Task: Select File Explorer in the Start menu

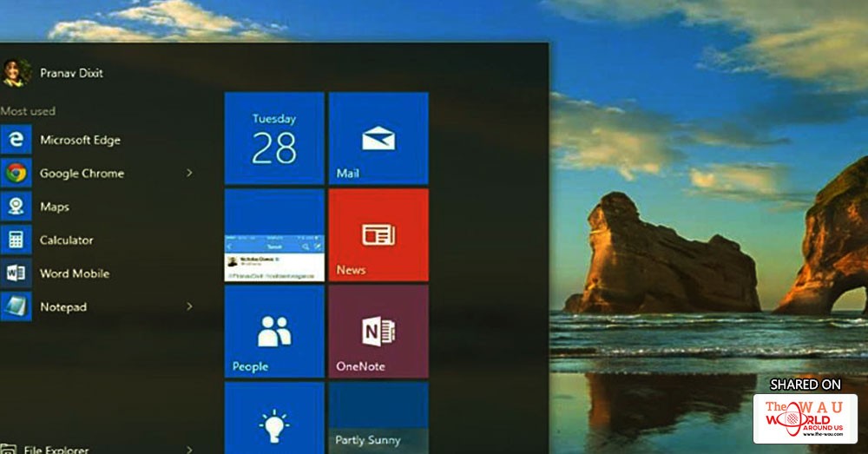Action: point(55,449)
